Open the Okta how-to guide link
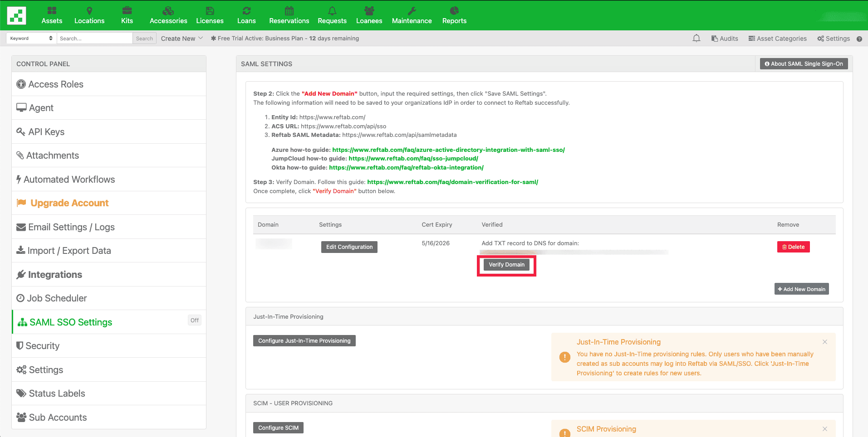This screenshot has height=437, width=868. coord(406,168)
